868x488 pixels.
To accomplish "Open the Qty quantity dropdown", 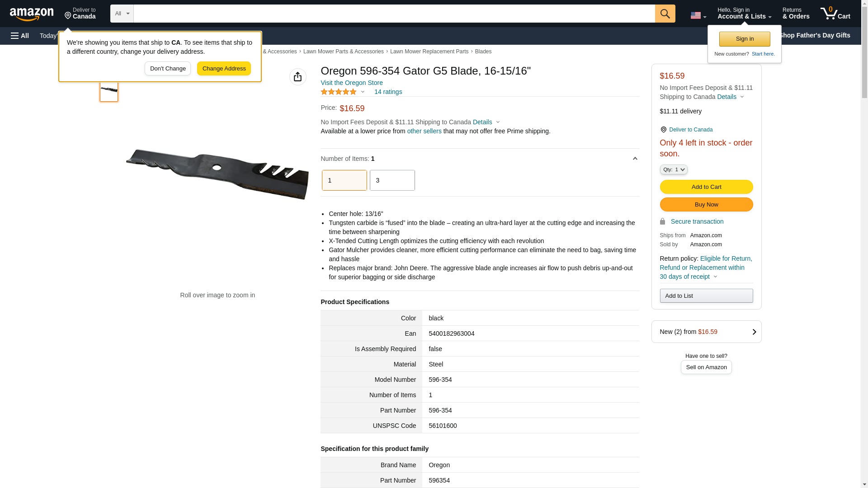I will point(673,169).
